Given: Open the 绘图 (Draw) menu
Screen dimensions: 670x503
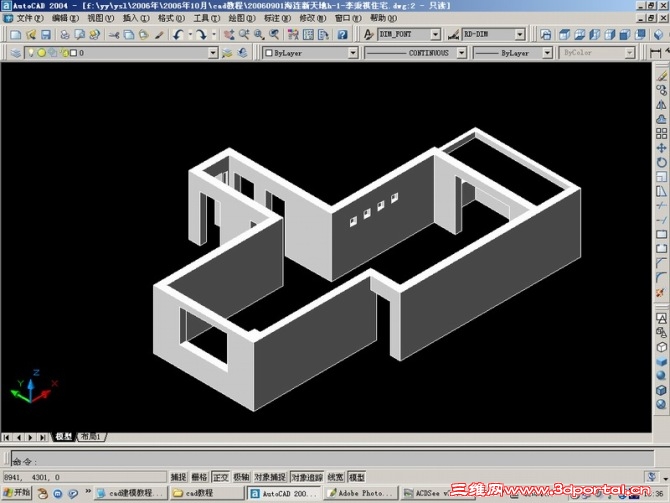Looking at the screenshot, I should (241, 18).
